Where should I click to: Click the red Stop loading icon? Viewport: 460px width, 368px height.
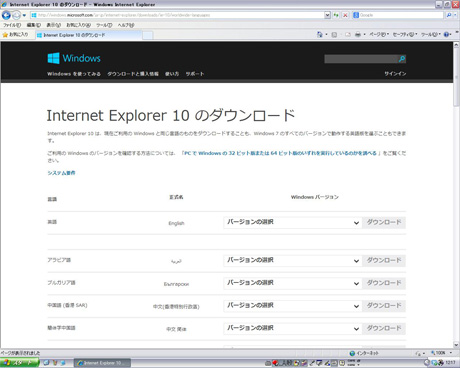[x=345, y=15]
